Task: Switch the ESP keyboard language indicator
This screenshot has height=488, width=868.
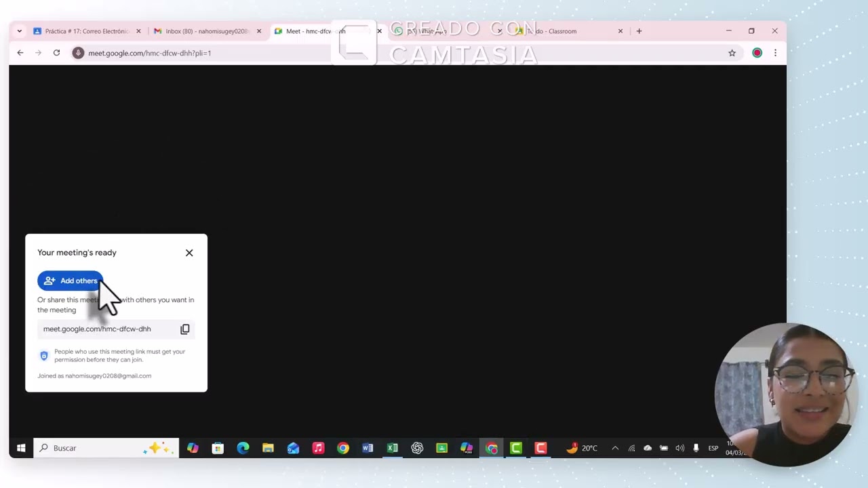Action: pyautogui.click(x=713, y=448)
